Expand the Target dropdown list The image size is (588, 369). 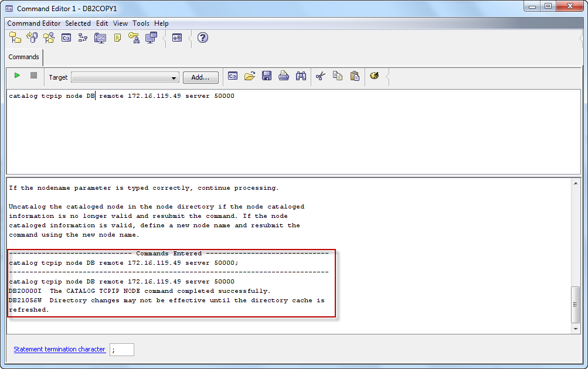174,78
